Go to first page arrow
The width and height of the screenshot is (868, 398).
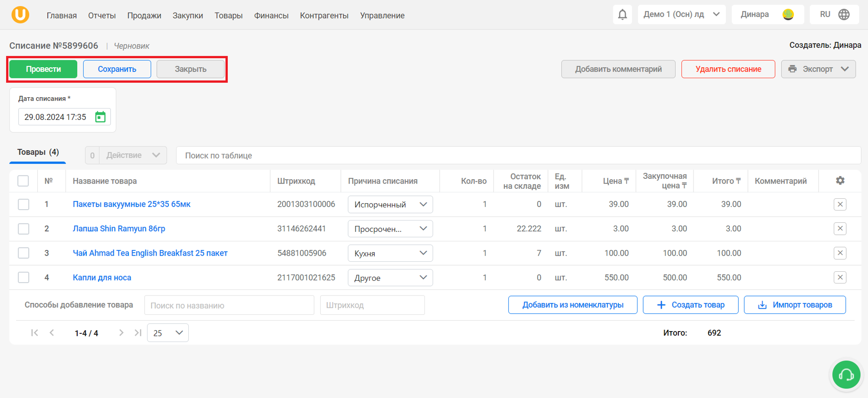click(35, 333)
